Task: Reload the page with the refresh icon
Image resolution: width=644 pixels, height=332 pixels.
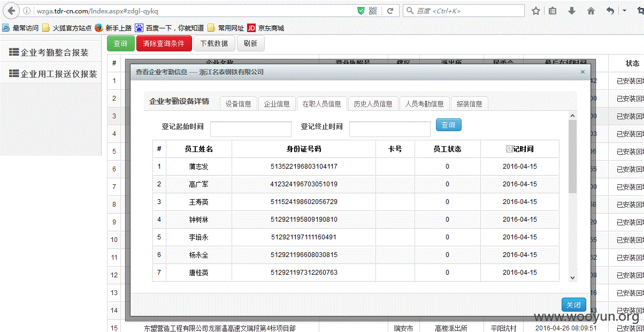Action: (x=390, y=11)
